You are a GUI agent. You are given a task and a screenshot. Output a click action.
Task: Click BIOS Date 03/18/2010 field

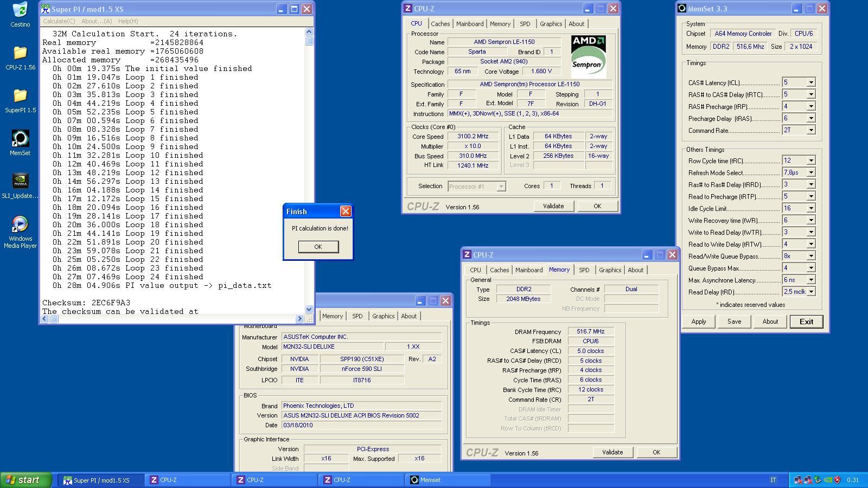tap(361, 425)
